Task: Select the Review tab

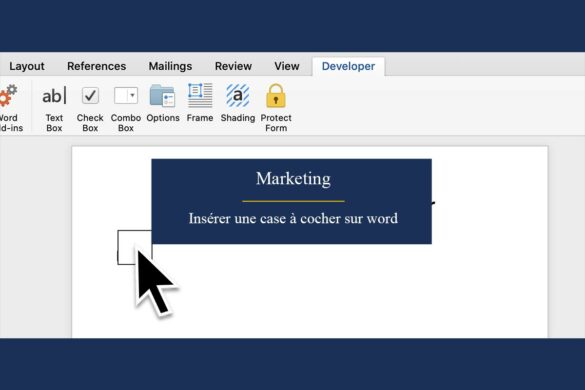Action: 233,66
